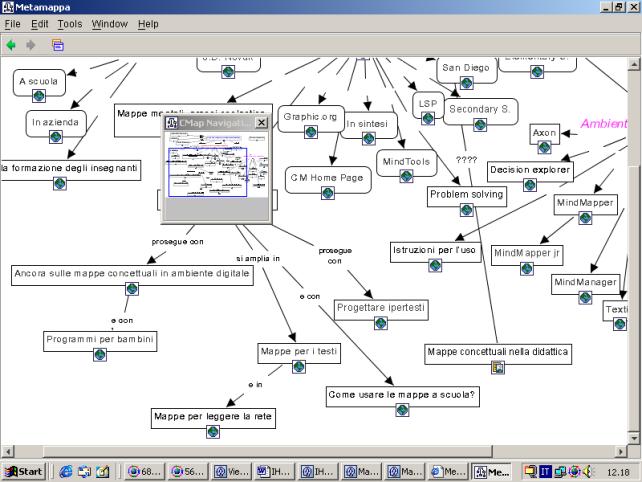Open the File menu

[12, 24]
